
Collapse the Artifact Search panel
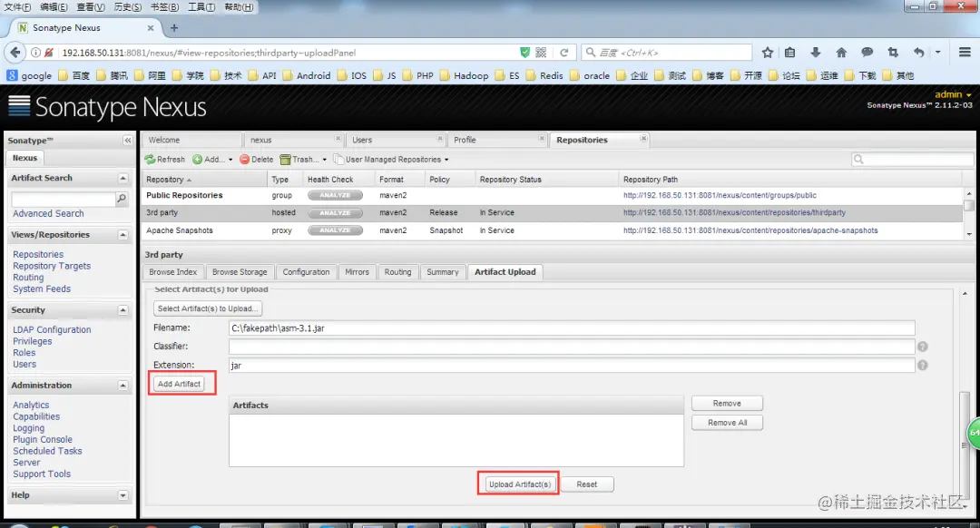click(x=122, y=178)
